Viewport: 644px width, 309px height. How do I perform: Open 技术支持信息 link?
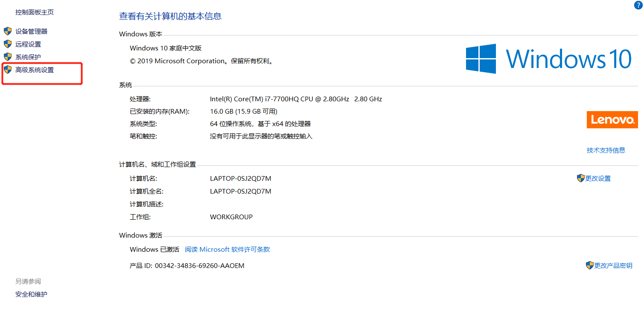(606, 150)
